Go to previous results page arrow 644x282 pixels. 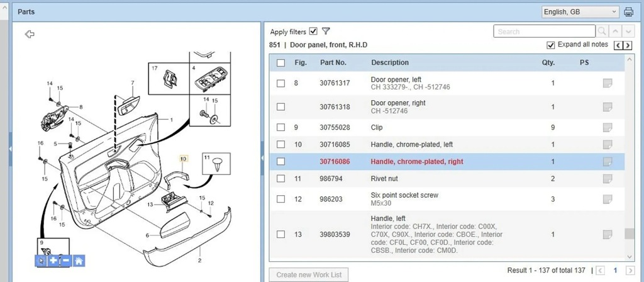point(600,271)
